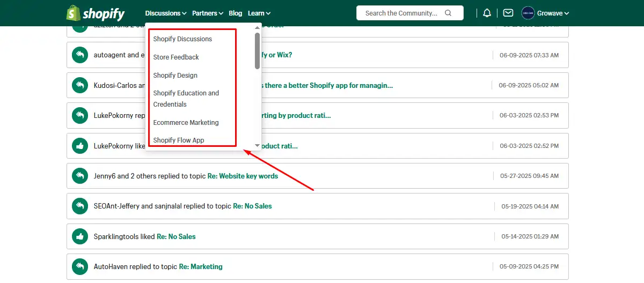Choose Shopify Design in the dropdown
The width and height of the screenshot is (644, 283).
[175, 76]
